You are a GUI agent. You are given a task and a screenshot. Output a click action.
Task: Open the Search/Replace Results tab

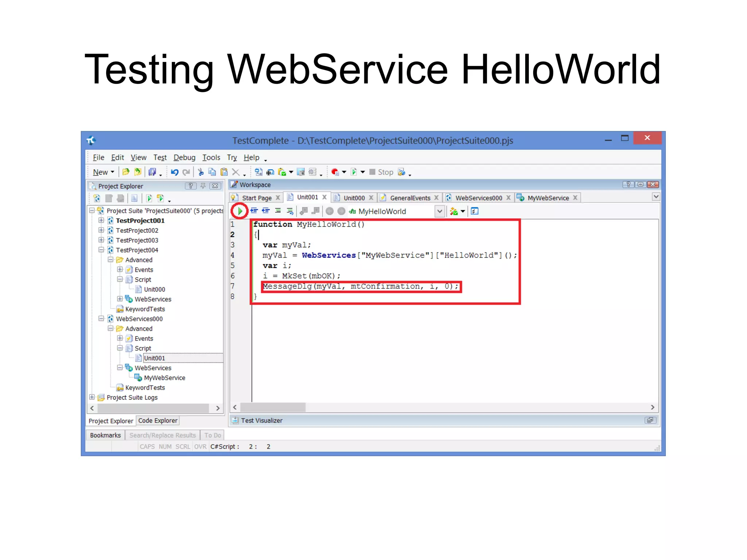point(162,435)
